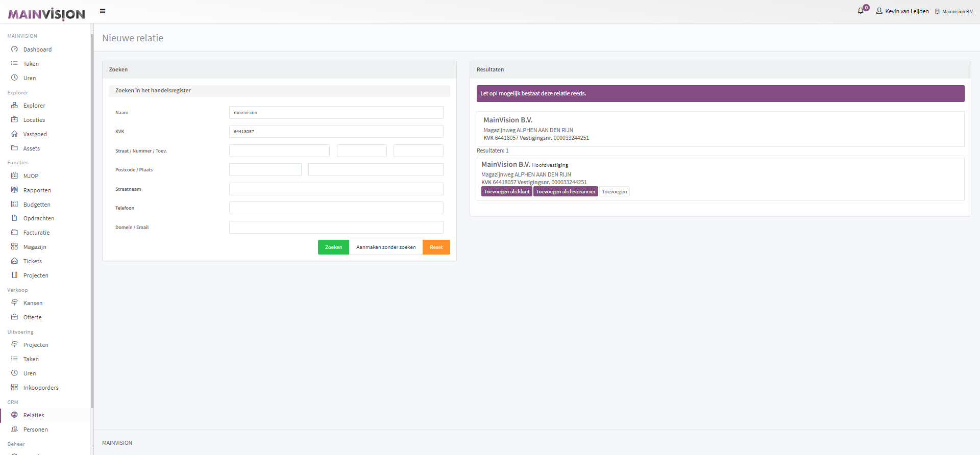Click the Tickets envelope icon
The height and width of the screenshot is (455, 980).
coord(14,261)
